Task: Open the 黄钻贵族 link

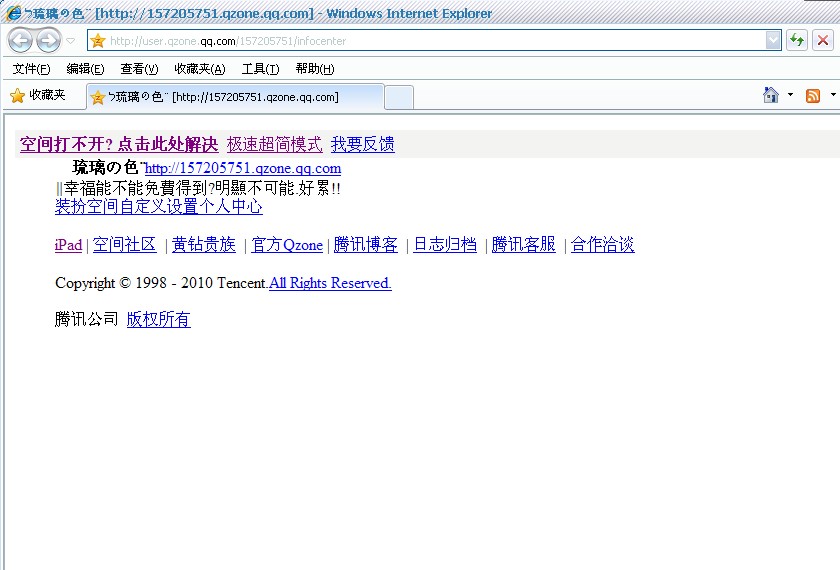Action: tap(204, 245)
